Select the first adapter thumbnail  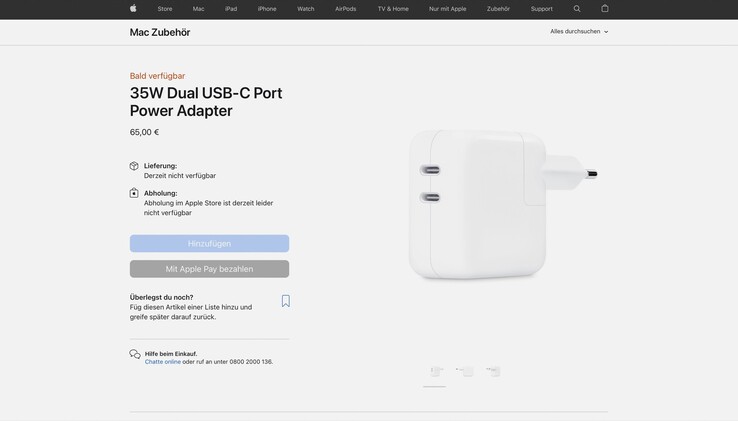(436, 372)
